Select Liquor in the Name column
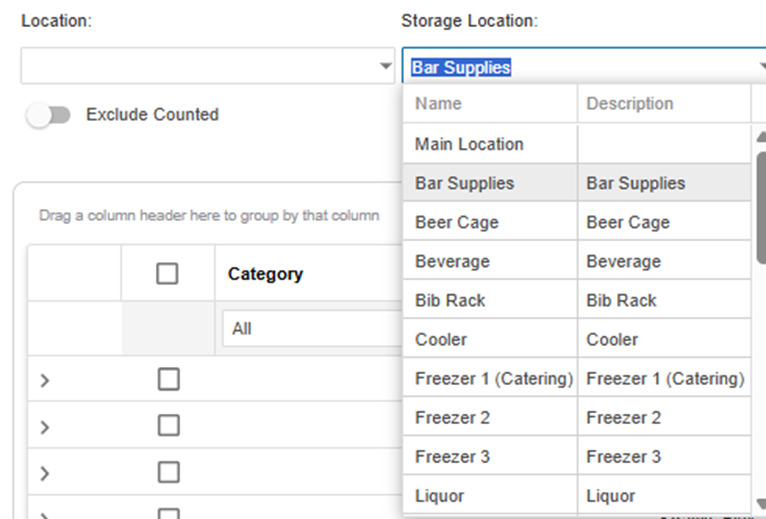The height and width of the screenshot is (519, 766). pos(439,495)
